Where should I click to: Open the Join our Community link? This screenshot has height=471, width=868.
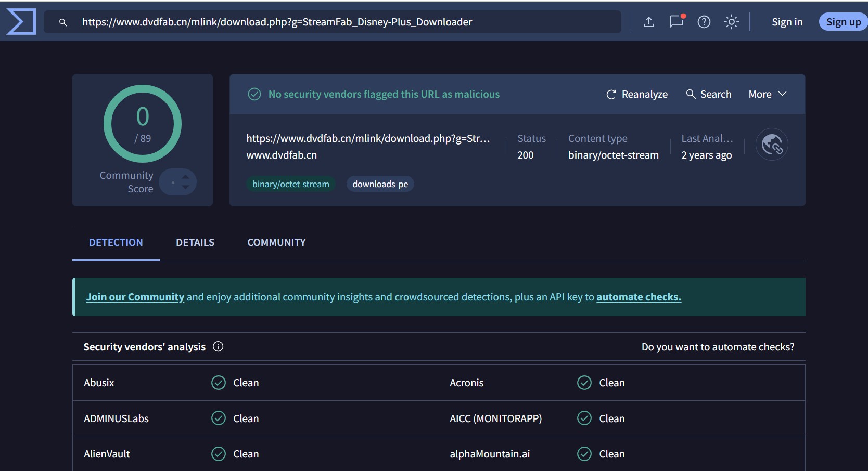click(x=135, y=297)
